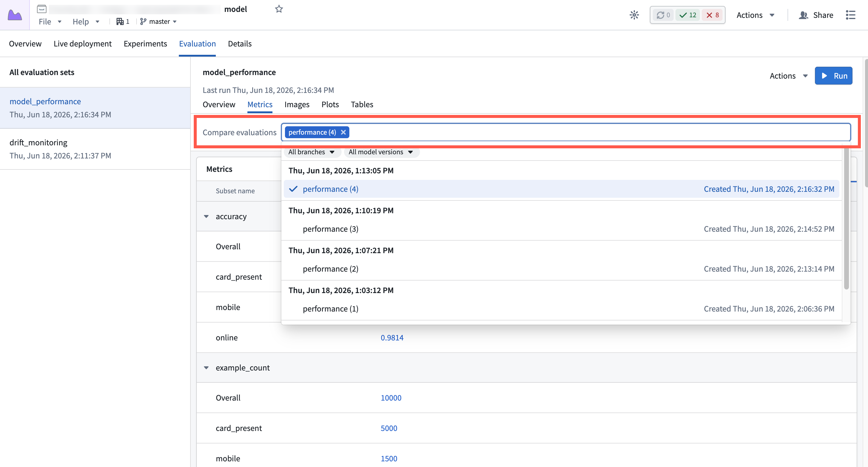Open the organization count icon
The image size is (868, 467).
click(123, 21)
